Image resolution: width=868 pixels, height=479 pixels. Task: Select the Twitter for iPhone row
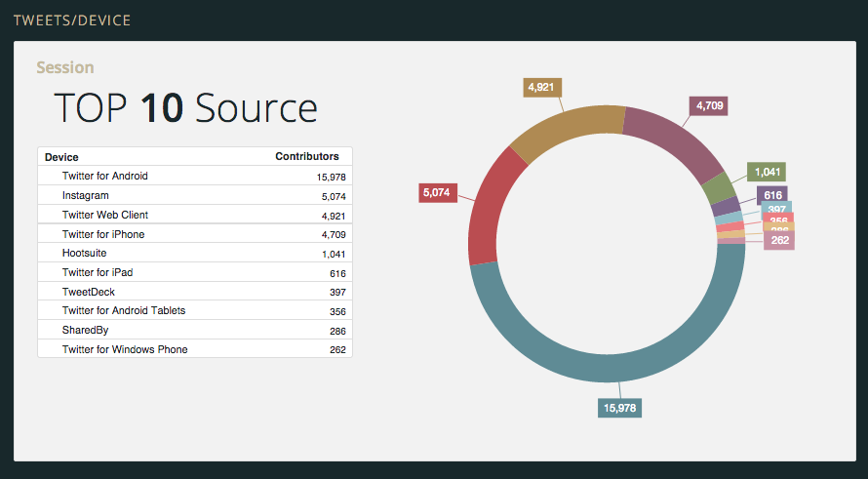pyautogui.click(x=195, y=234)
